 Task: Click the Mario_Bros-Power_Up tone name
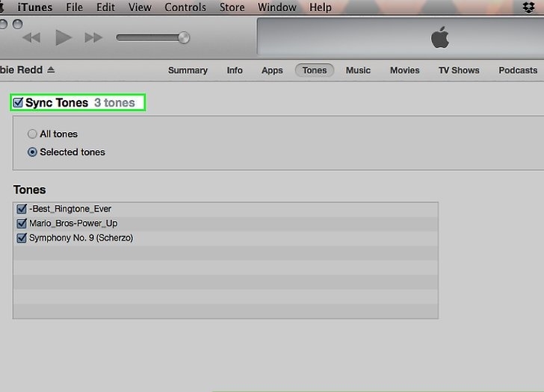click(x=73, y=223)
